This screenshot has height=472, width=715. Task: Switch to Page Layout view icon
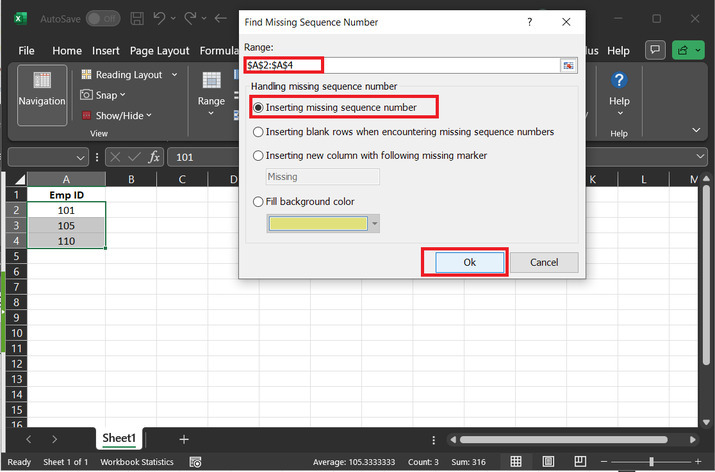548,462
